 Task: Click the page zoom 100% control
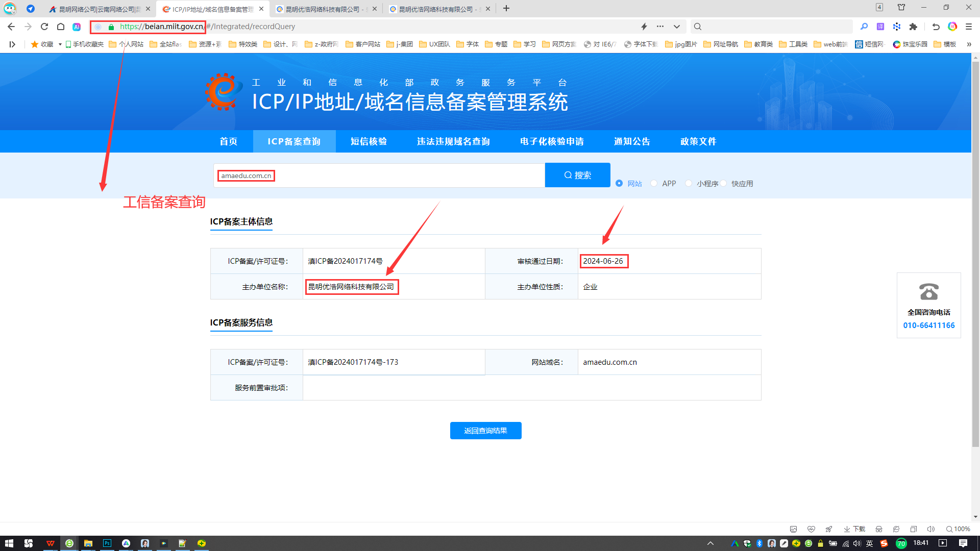[x=958, y=529]
